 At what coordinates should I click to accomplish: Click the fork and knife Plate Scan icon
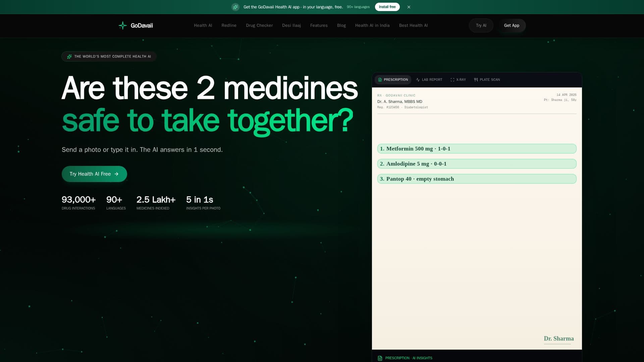(476, 80)
